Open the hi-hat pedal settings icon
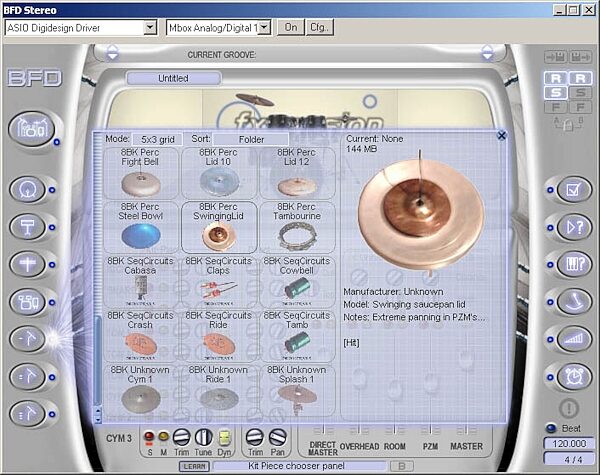 point(574,302)
